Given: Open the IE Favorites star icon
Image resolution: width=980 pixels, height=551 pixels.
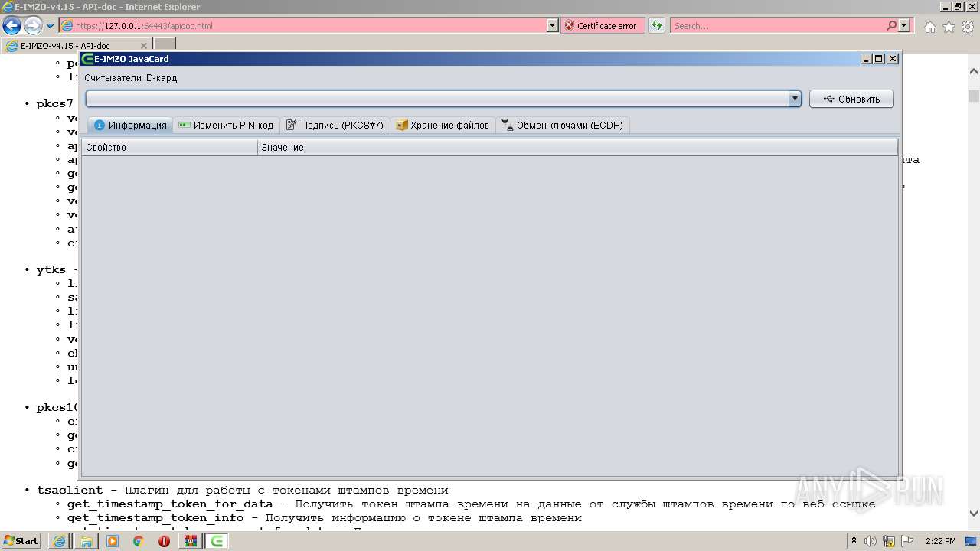Looking at the screenshot, I should [x=949, y=27].
